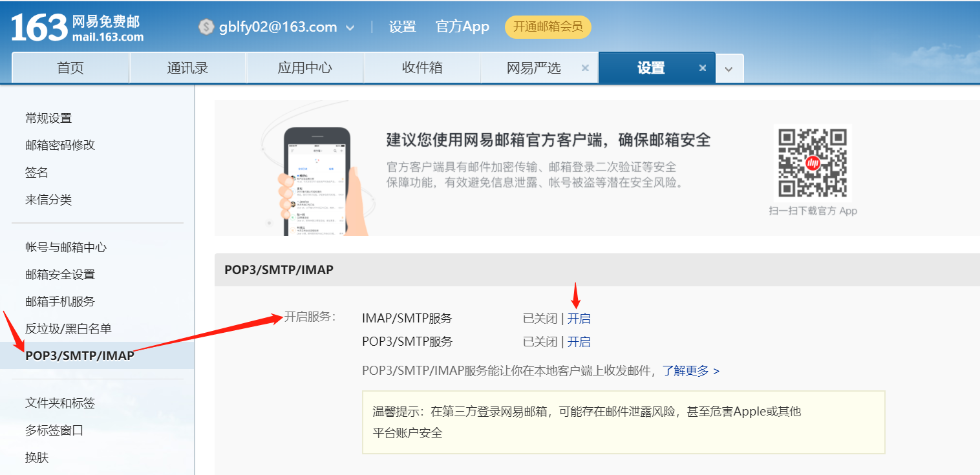Screen dimensions: 980x475
Task: Open 来信分类 in the sidebar
Action: click(48, 200)
